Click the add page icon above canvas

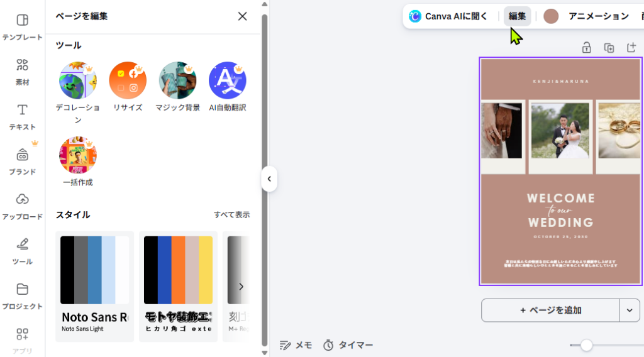point(631,48)
